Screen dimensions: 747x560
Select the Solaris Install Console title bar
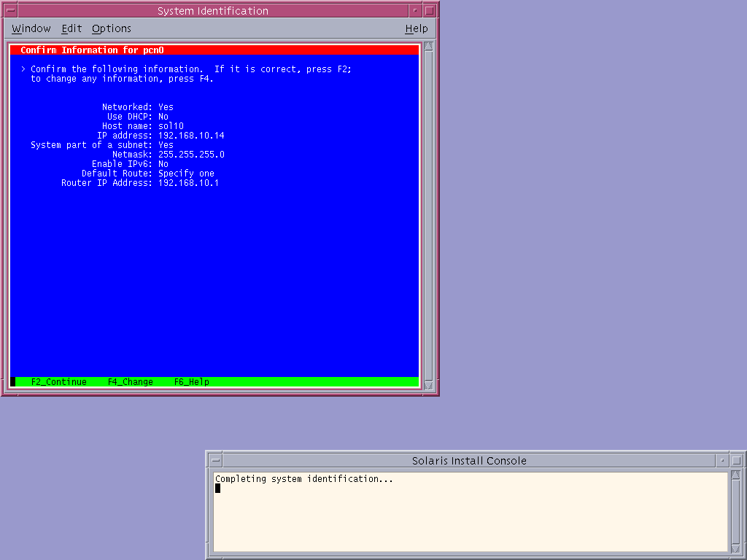tap(469, 461)
